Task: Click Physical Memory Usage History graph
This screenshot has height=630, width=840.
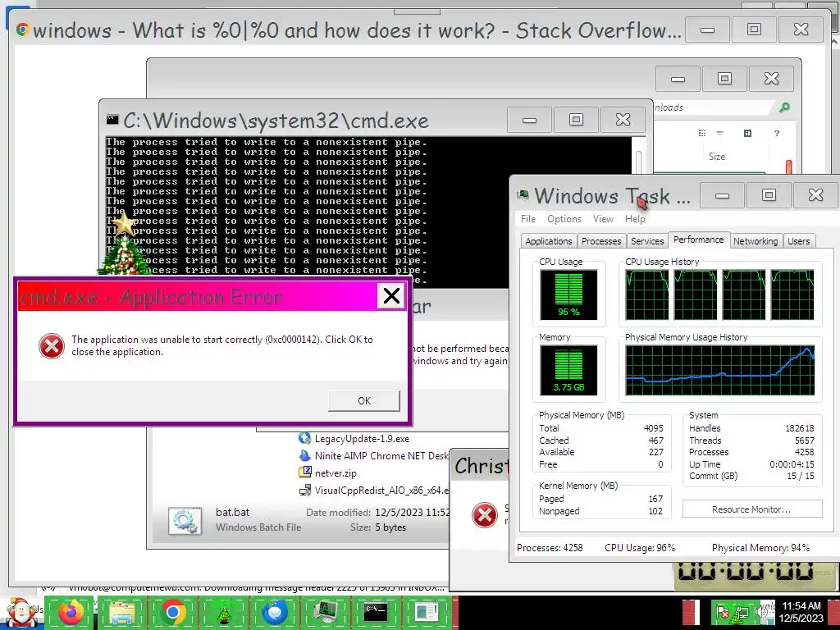Action: (720, 370)
